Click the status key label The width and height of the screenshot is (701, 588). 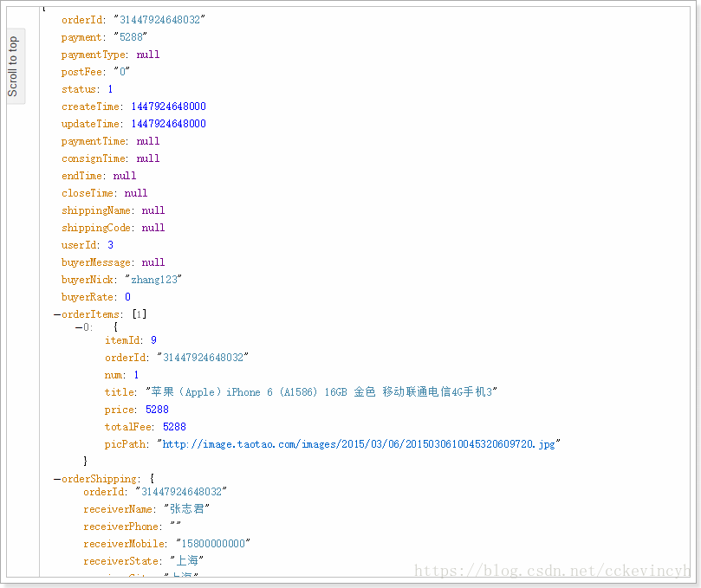[x=79, y=89]
